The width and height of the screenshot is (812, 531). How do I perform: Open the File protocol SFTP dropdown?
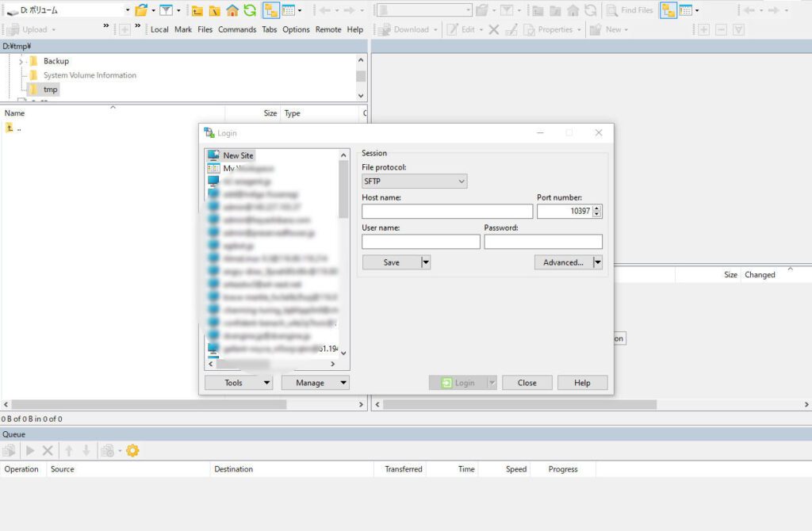(x=414, y=181)
